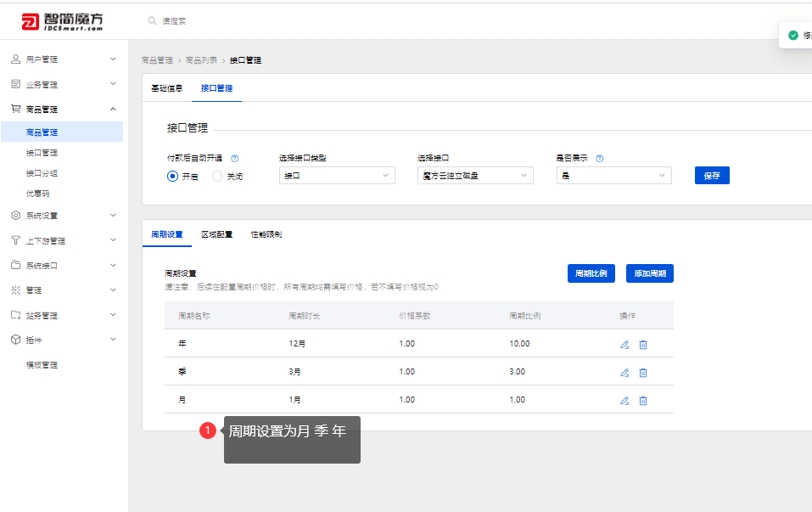Select the 关闭 radio button

(217, 177)
